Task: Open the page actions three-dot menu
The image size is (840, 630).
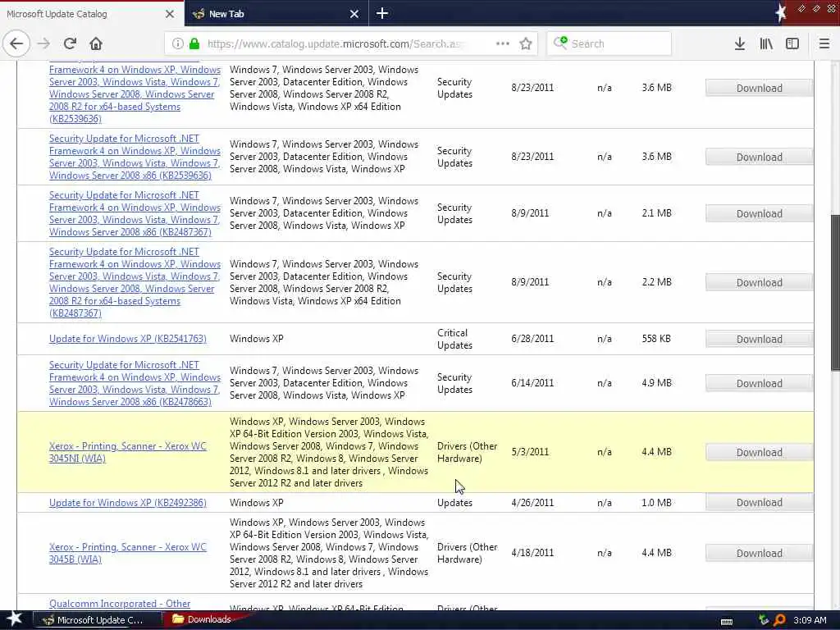Action: pyautogui.click(x=503, y=43)
